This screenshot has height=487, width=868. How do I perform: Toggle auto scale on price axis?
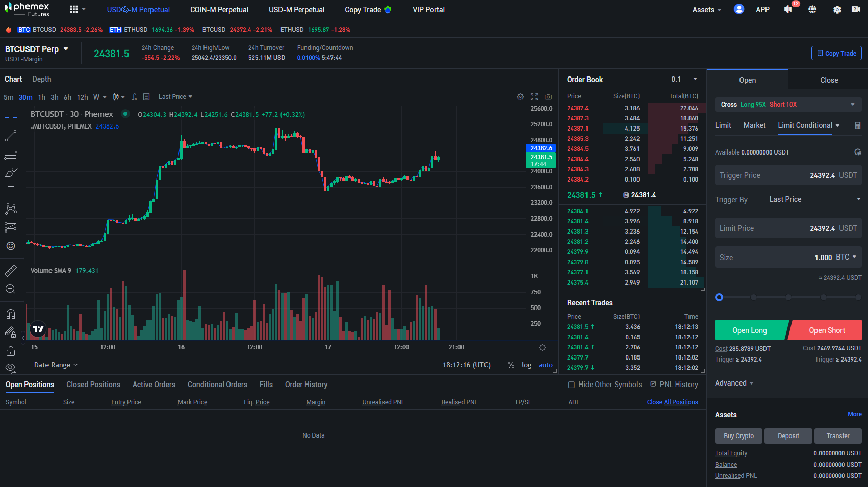point(546,365)
